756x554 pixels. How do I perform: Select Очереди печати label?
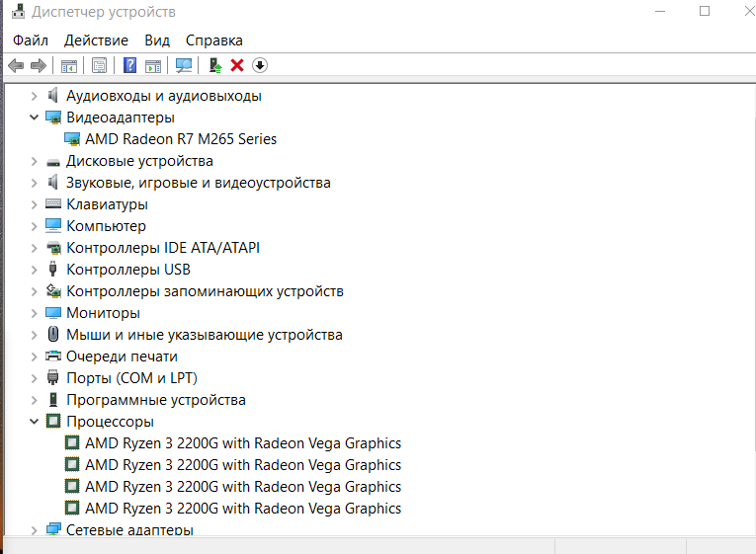click(x=122, y=356)
